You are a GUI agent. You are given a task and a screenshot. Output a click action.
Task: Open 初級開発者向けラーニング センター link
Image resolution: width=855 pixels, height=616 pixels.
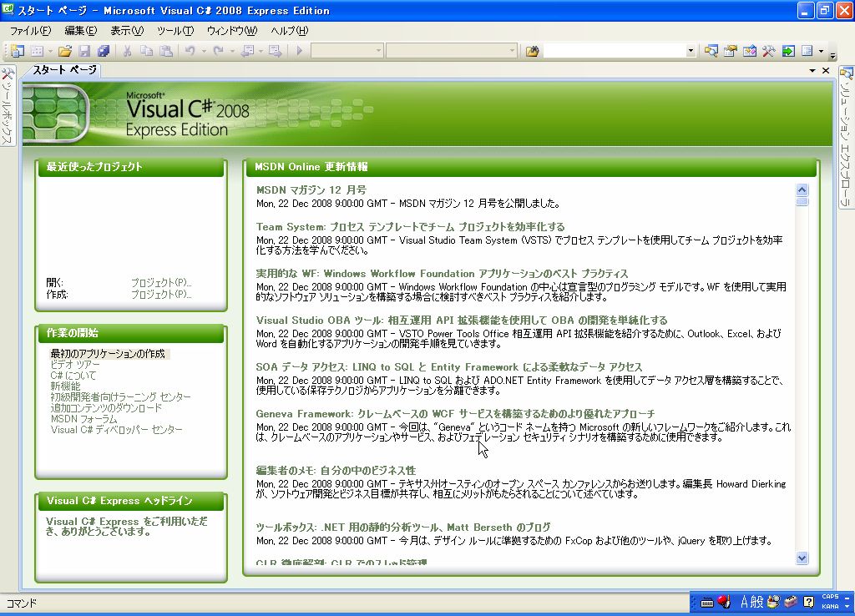(x=120, y=396)
